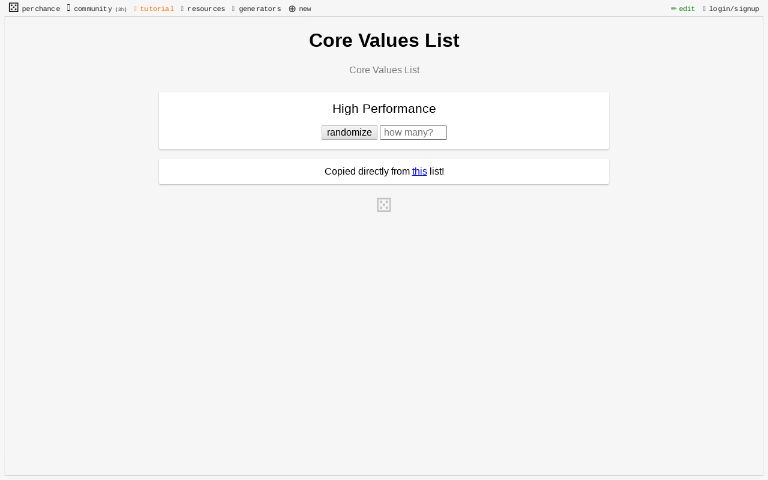Click the "Copied directly from" text
The image size is (768, 480).
pyautogui.click(x=367, y=172)
